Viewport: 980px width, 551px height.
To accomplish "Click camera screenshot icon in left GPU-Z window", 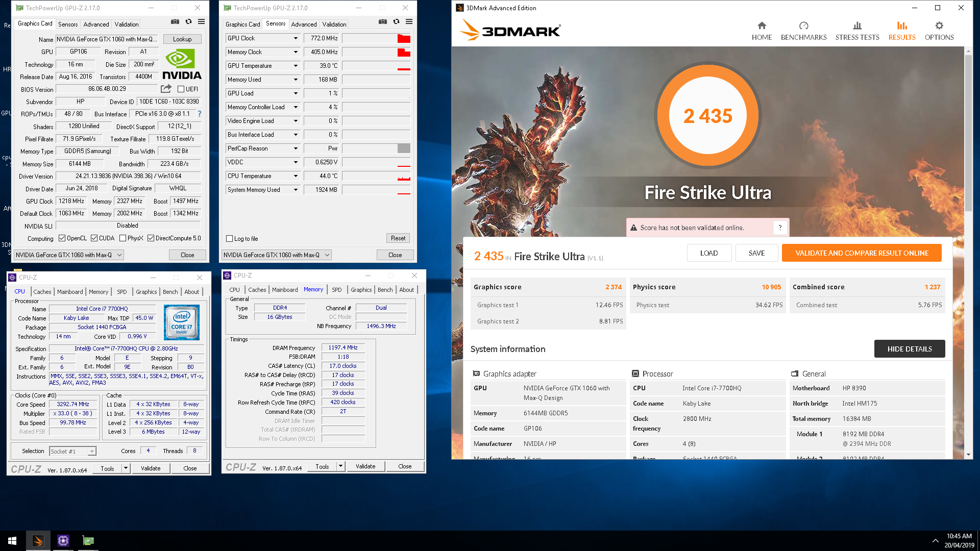I will click(x=175, y=21).
